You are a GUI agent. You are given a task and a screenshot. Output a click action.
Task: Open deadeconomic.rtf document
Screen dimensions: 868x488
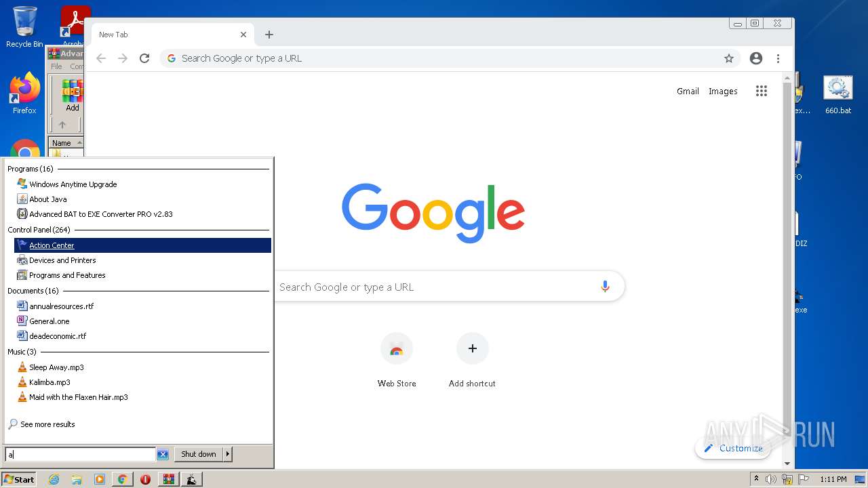pyautogui.click(x=58, y=336)
